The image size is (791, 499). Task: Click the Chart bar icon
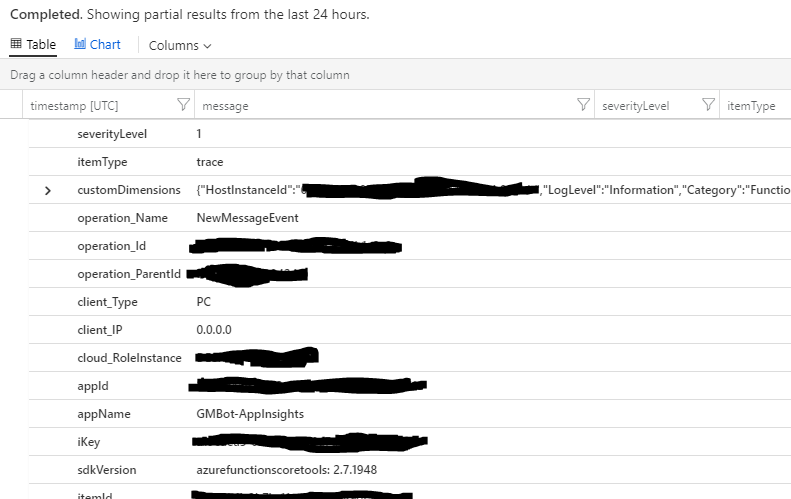[80, 44]
